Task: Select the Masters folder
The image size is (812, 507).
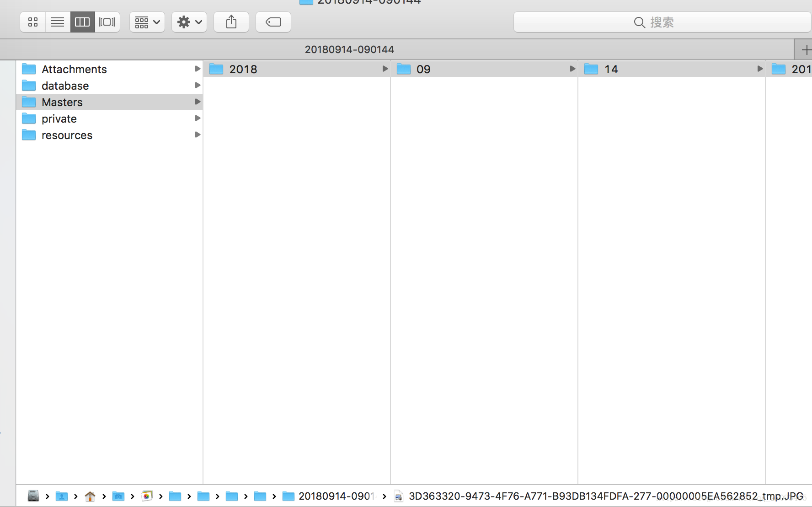Action: (110, 102)
